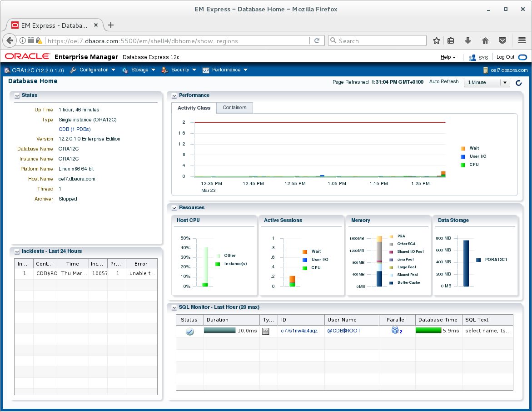Open the CDB (1 PDBs) link
Viewport: 532px width, 412px height.
75,130
